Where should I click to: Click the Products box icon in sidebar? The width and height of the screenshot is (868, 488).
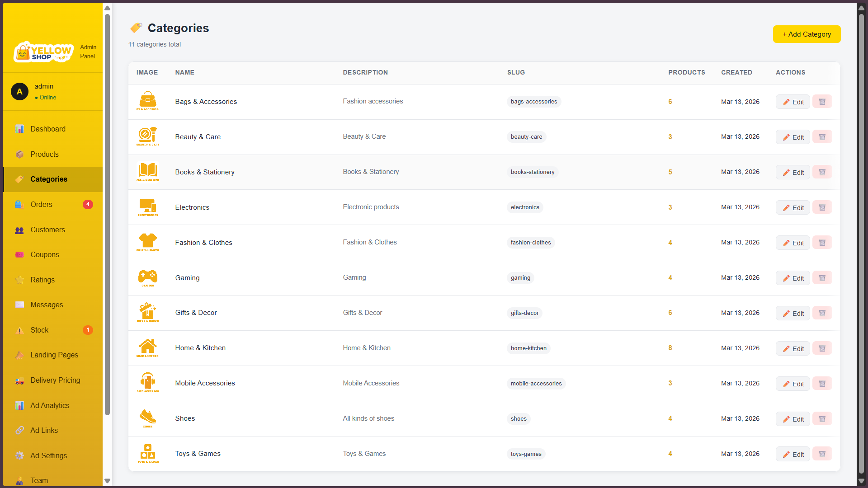click(x=19, y=155)
